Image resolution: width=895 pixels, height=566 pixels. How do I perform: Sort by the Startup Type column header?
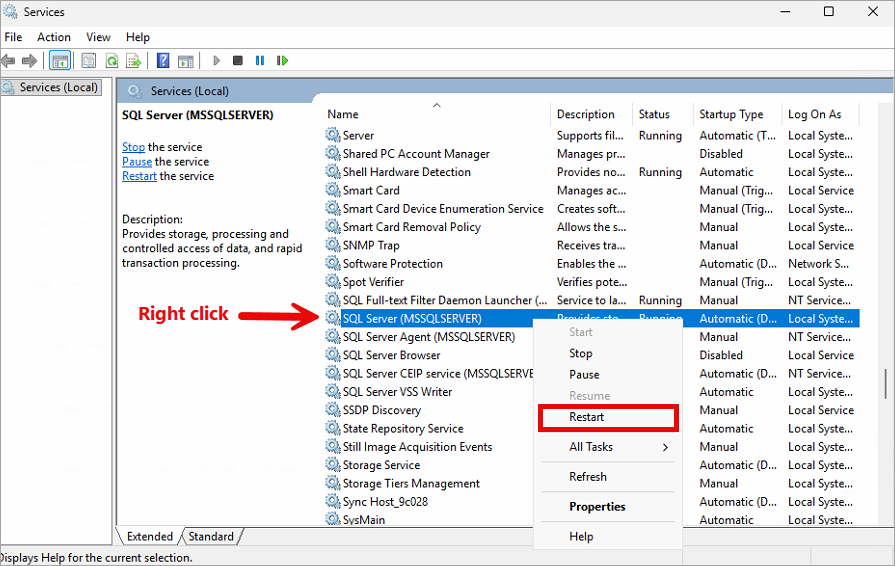coord(731,114)
